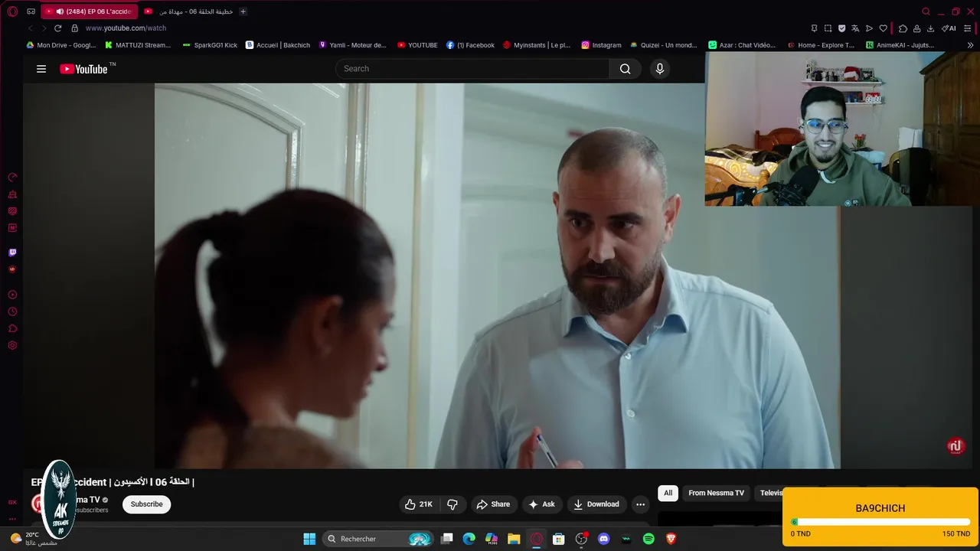Focus the YouTube Search field
The width and height of the screenshot is (980, 551).
click(x=472, y=69)
